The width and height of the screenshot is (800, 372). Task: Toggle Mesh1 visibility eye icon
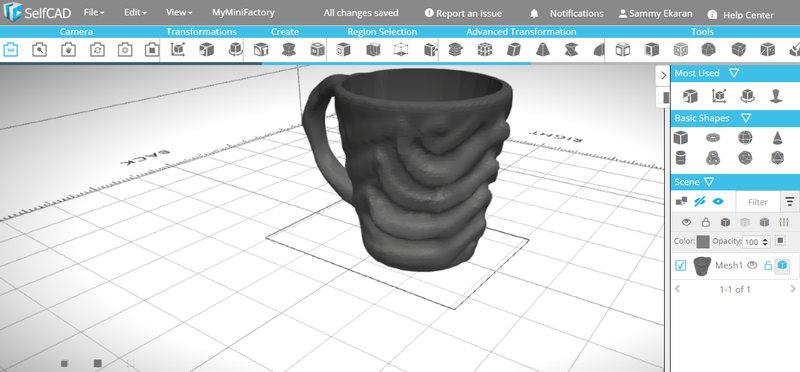tap(752, 265)
